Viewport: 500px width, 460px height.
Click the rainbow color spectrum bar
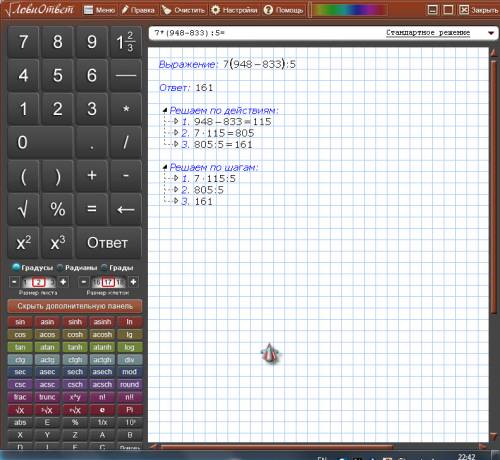tap(349, 10)
